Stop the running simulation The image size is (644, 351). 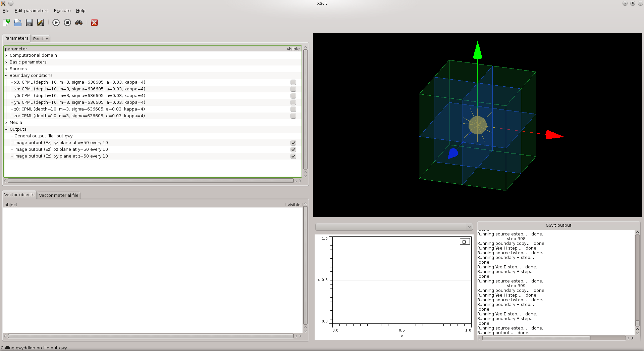pyautogui.click(x=67, y=23)
